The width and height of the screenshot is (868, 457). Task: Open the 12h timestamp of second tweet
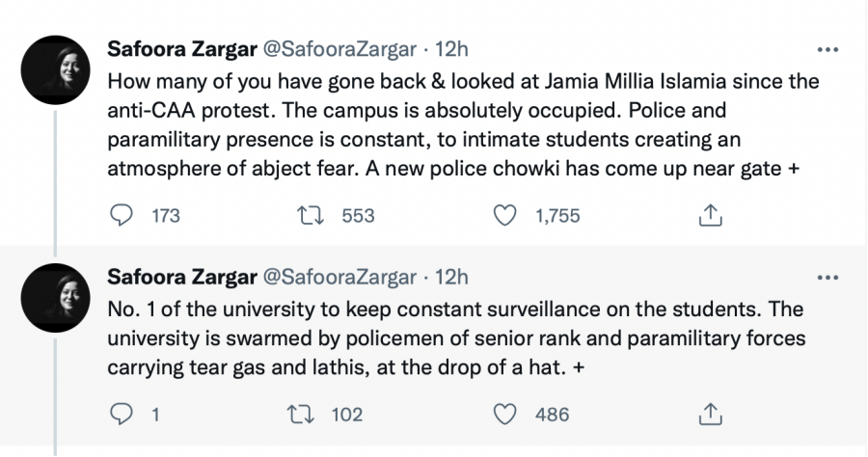tap(451, 278)
